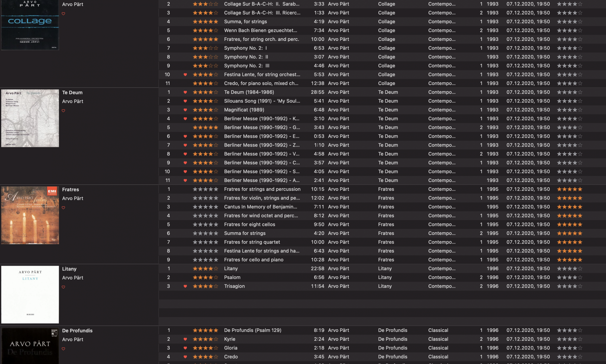Toggle the love heart under Te Deum album artist
This screenshot has width=606, height=364.
tap(63, 111)
